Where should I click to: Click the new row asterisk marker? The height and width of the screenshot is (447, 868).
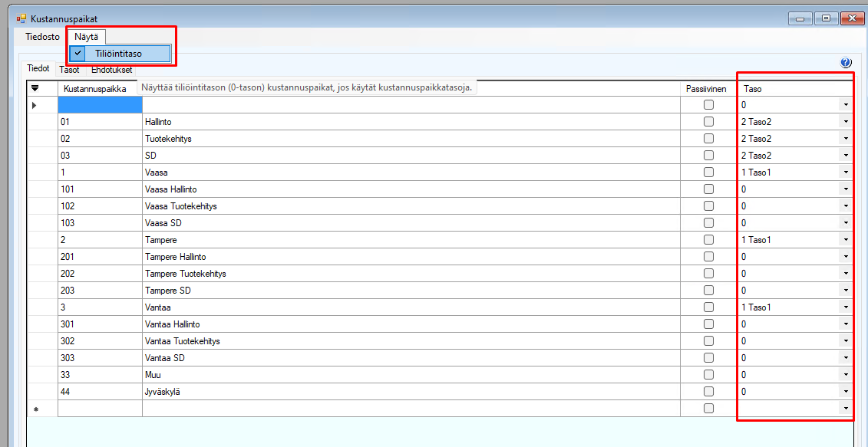coord(34,409)
